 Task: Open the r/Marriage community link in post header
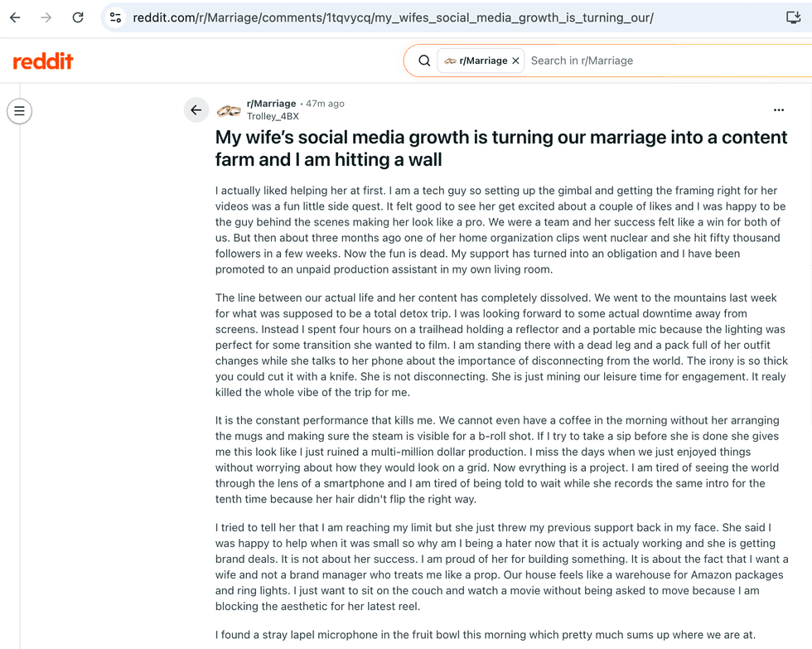272,104
